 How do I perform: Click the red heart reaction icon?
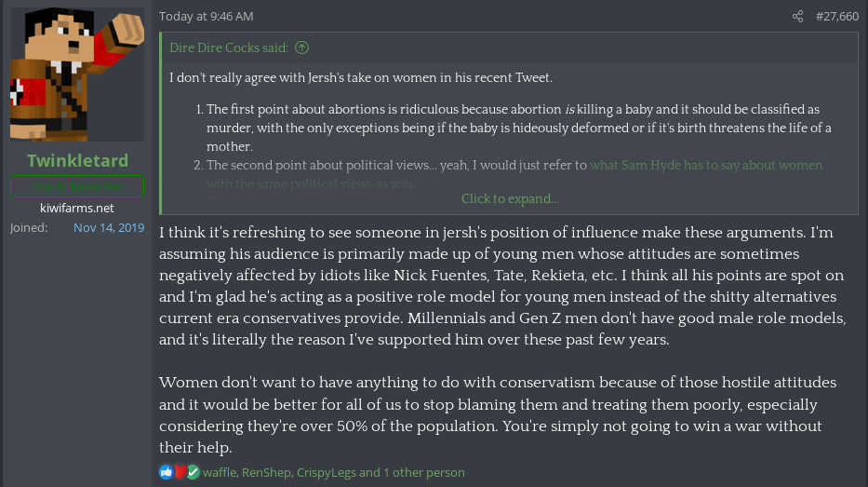click(180, 472)
